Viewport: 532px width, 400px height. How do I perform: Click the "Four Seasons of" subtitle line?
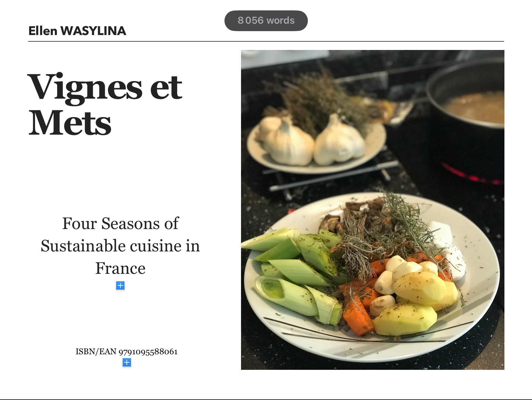pos(120,223)
